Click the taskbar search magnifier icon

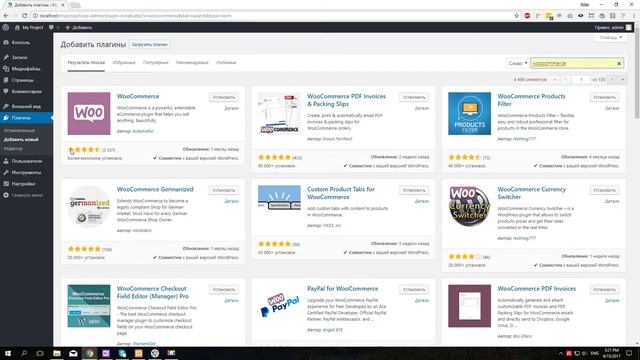click(24, 353)
